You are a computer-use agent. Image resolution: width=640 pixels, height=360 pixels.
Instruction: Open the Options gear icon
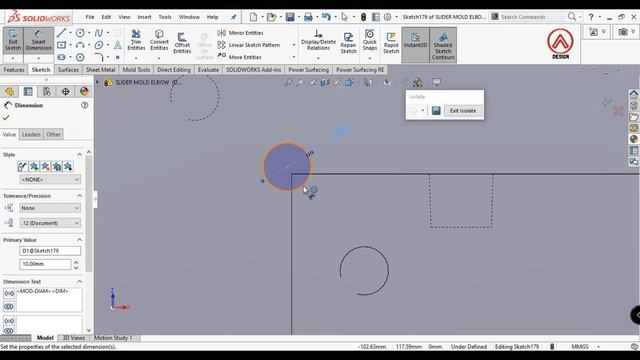coord(387,17)
